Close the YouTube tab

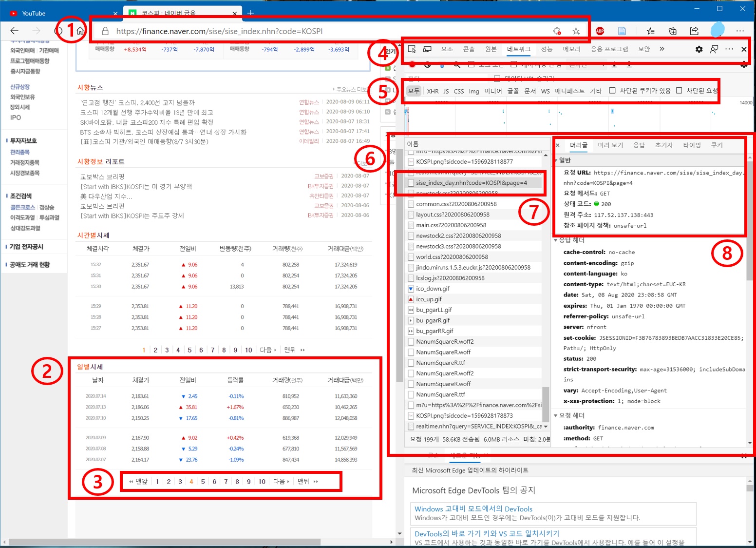click(115, 14)
